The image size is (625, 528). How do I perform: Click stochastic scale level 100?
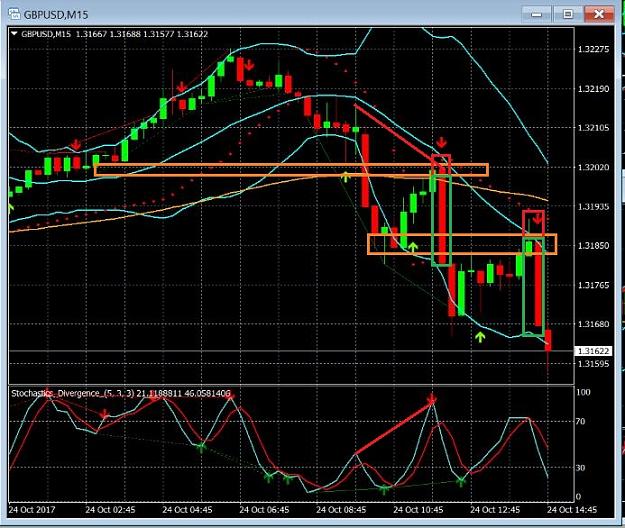[584, 392]
